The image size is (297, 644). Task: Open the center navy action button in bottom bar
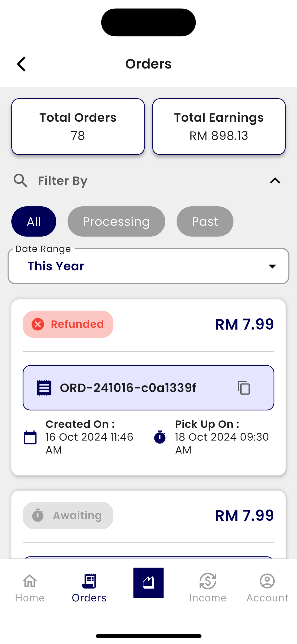tap(148, 583)
